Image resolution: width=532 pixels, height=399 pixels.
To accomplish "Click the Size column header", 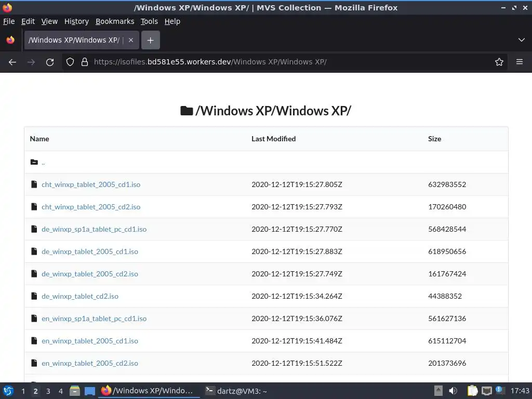I will [x=435, y=139].
